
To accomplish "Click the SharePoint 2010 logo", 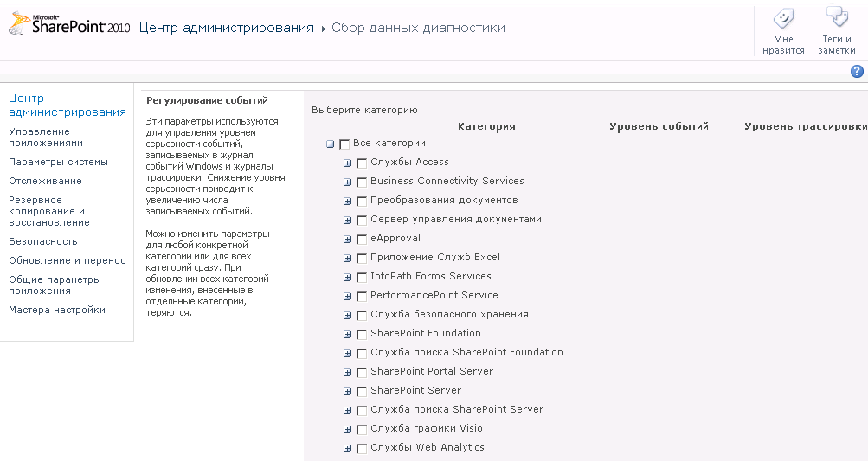I will (x=69, y=24).
